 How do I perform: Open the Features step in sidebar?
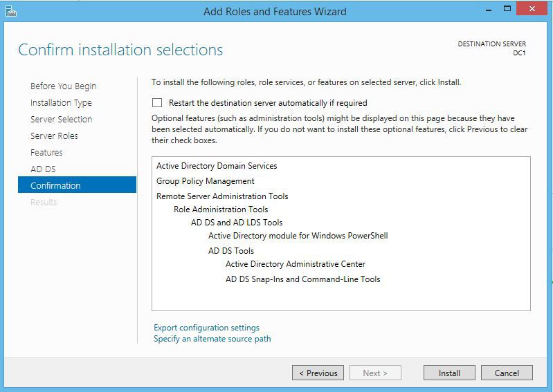tap(46, 153)
